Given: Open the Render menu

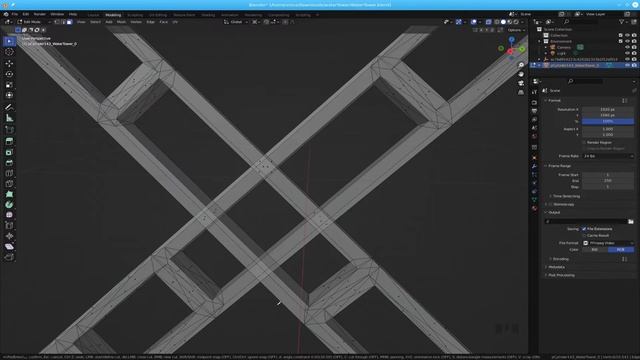Looking at the screenshot, I should pyautogui.click(x=40, y=14).
